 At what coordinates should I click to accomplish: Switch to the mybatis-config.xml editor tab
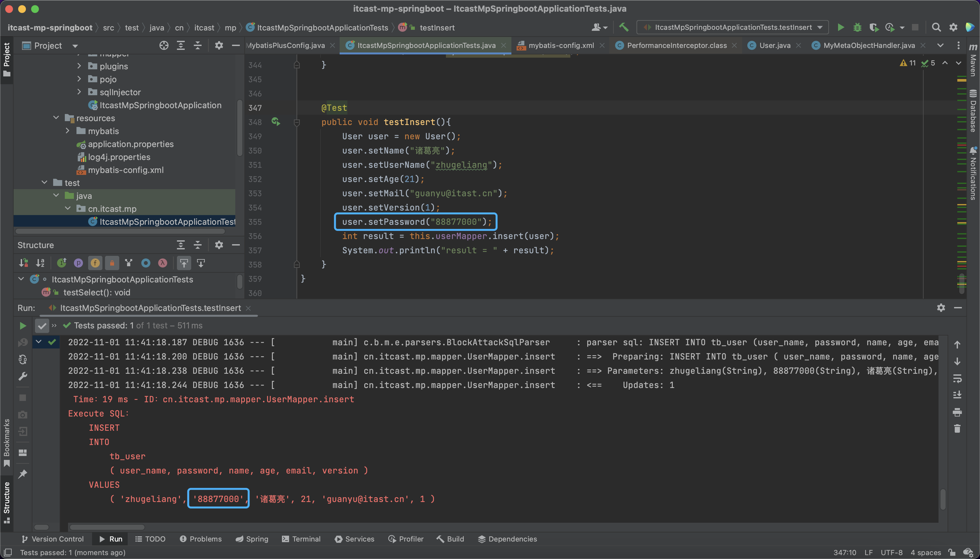coord(561,46)
